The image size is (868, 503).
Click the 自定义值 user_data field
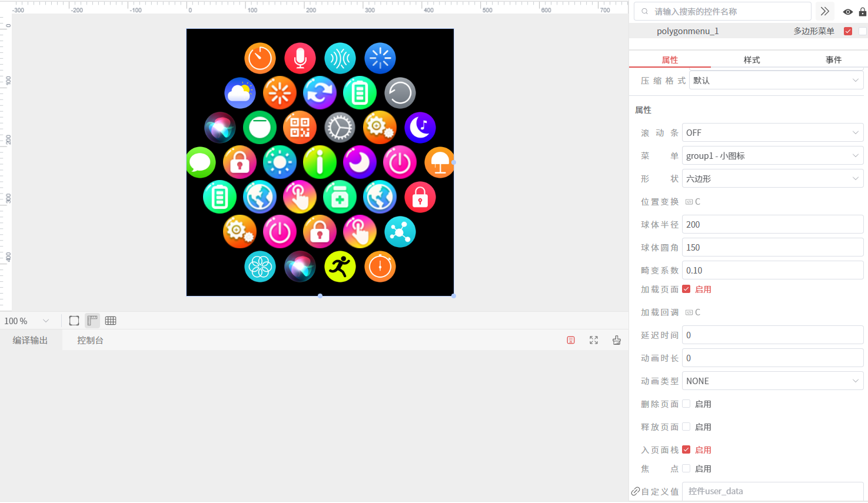[773, 491]
